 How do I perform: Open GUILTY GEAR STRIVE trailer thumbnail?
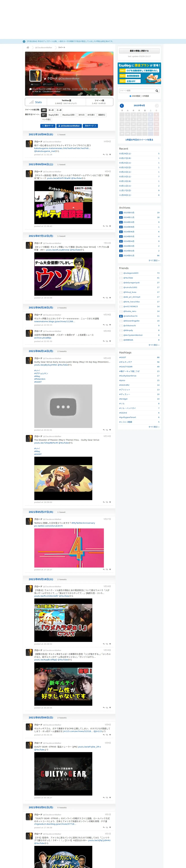(x=63, y=774)
